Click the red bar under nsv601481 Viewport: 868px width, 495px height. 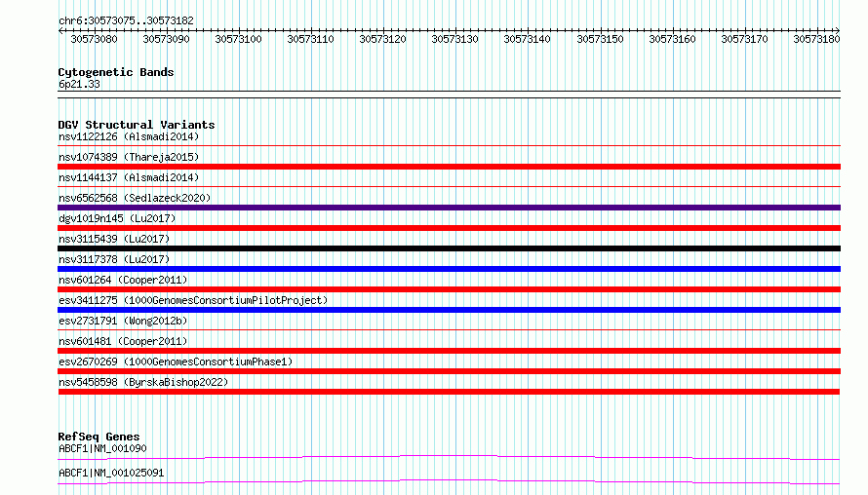(449, 351)
